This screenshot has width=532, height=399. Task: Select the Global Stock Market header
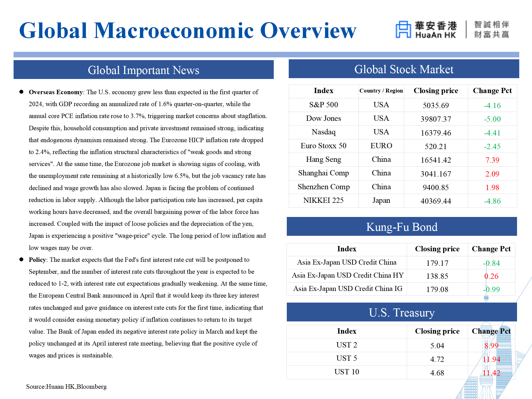click(404, 69)
